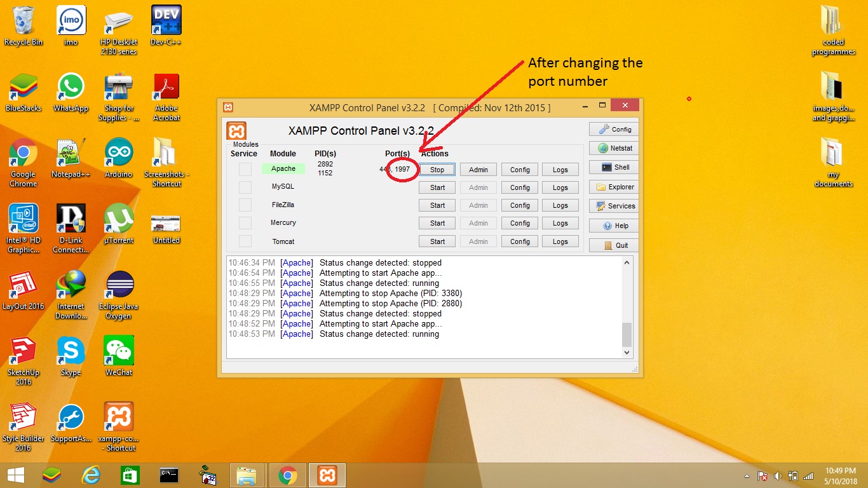Image resolution: width=868 pixels, height=488 pixels.
Task: Open the XAMPP Explorer button
Action: pyautogui.click(x=613, y=187)
